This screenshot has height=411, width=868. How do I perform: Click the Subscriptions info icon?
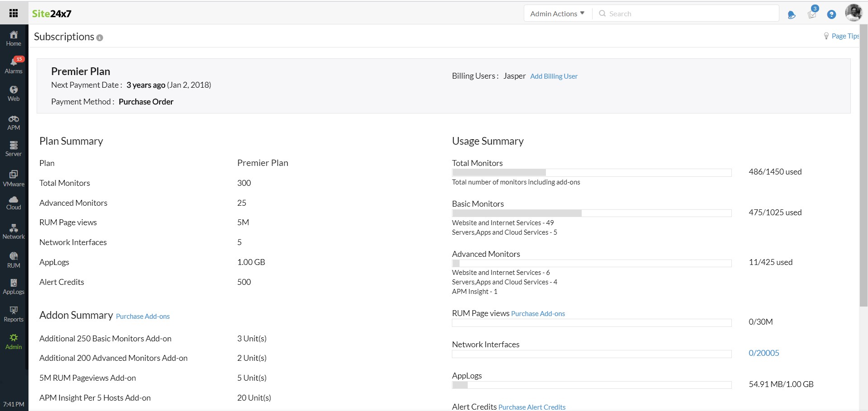click(x=100, y=38)
